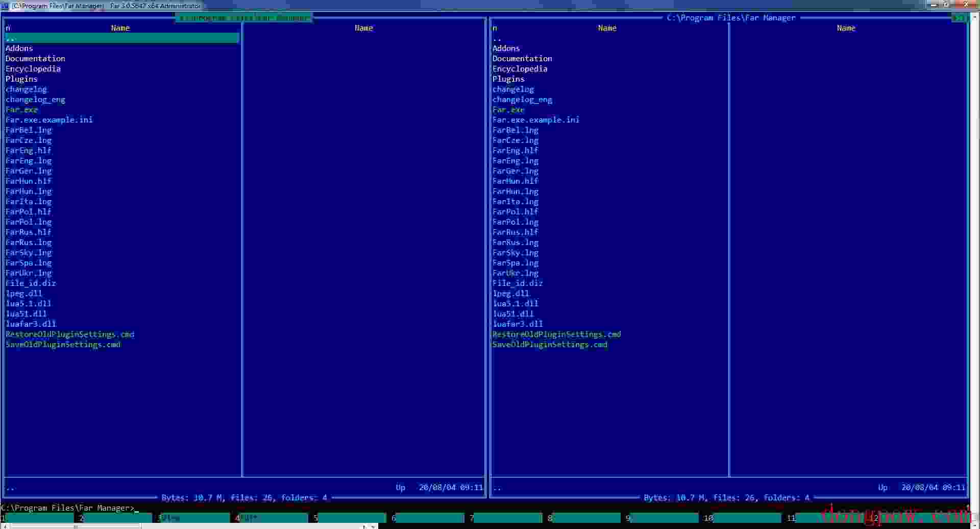Image resolution: width=980 pixels, height=529 pixels.
Task: Select FarPol.lng in left panel
Action: point(29,222)
